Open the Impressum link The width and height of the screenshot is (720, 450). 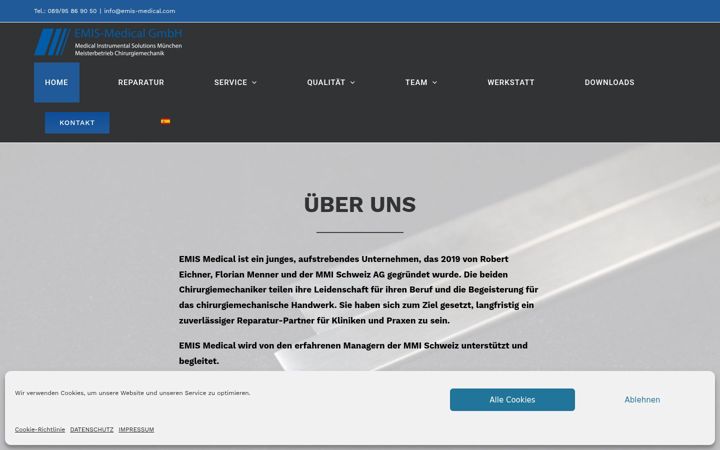click(x=136, y=429)
